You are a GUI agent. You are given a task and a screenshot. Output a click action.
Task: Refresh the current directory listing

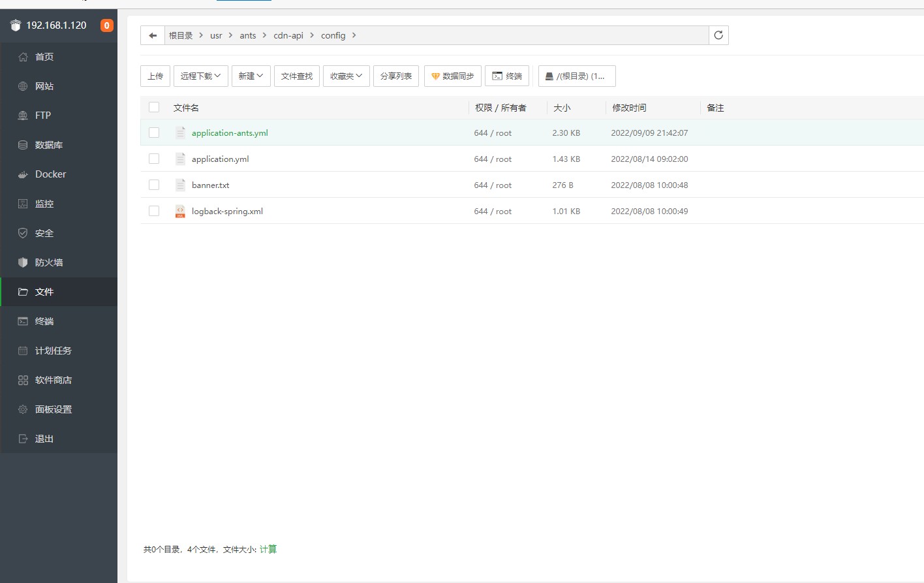[718, 35]
